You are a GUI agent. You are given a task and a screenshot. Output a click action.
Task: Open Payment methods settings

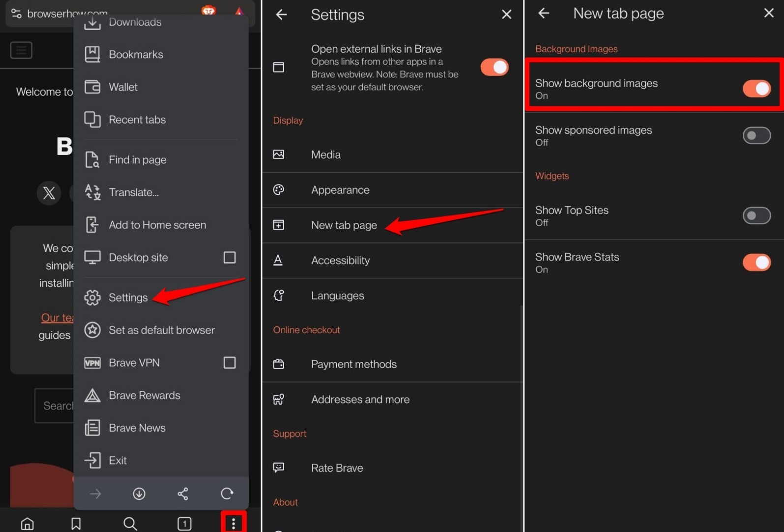[392, 364]
